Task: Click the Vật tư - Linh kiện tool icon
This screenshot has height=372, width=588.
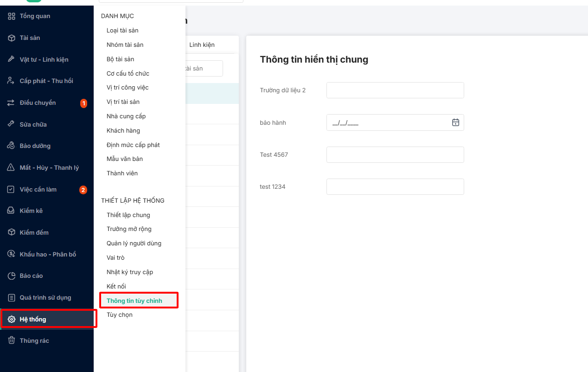Action: (x=12, y=59)
